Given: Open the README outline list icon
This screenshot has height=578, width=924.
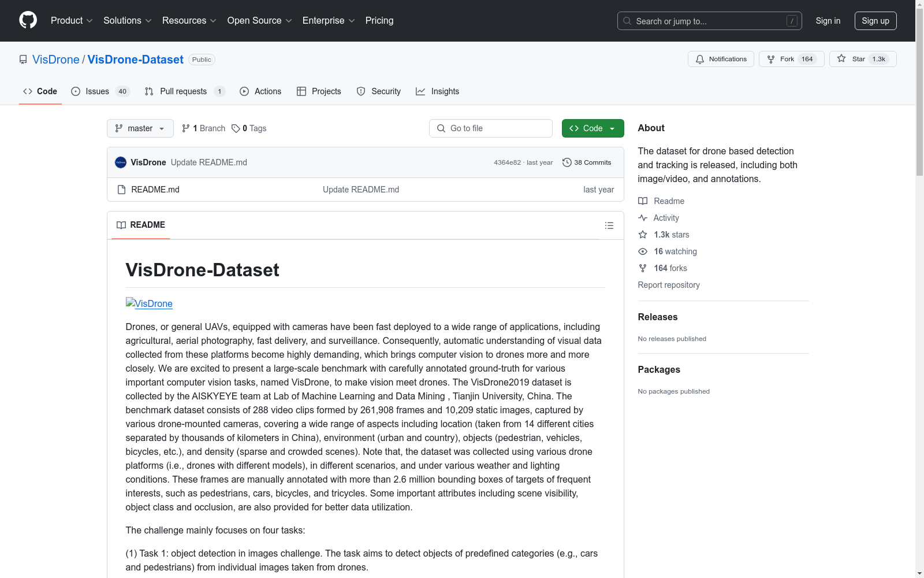Looking at the screenshot, I should (609, 225).
